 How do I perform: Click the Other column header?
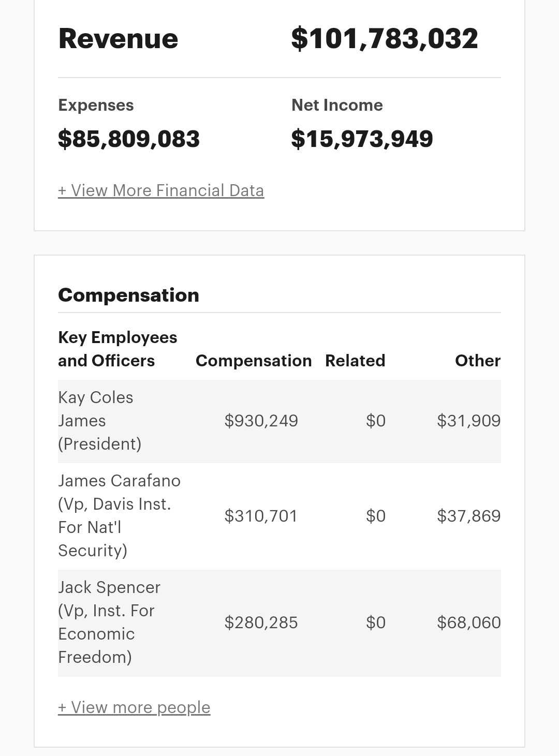click(x=477, y=361)
